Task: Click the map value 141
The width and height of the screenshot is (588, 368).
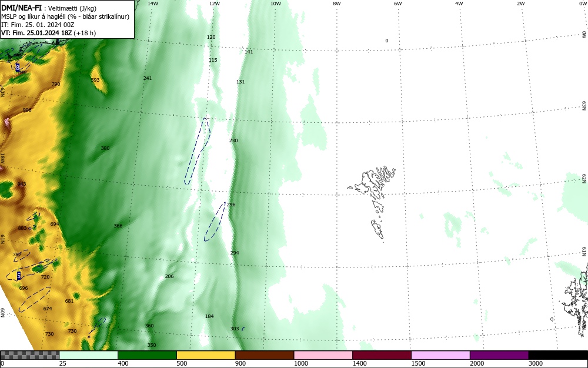Action: point(249,52)
